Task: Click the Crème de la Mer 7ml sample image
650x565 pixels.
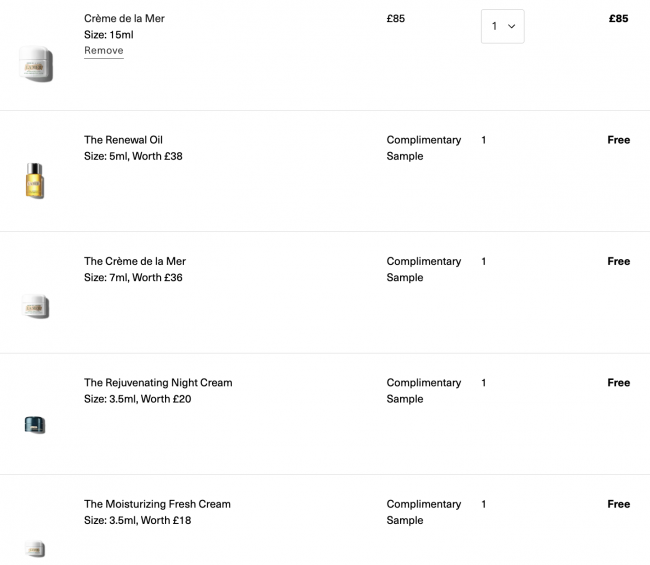Action: tap(35, 306)
